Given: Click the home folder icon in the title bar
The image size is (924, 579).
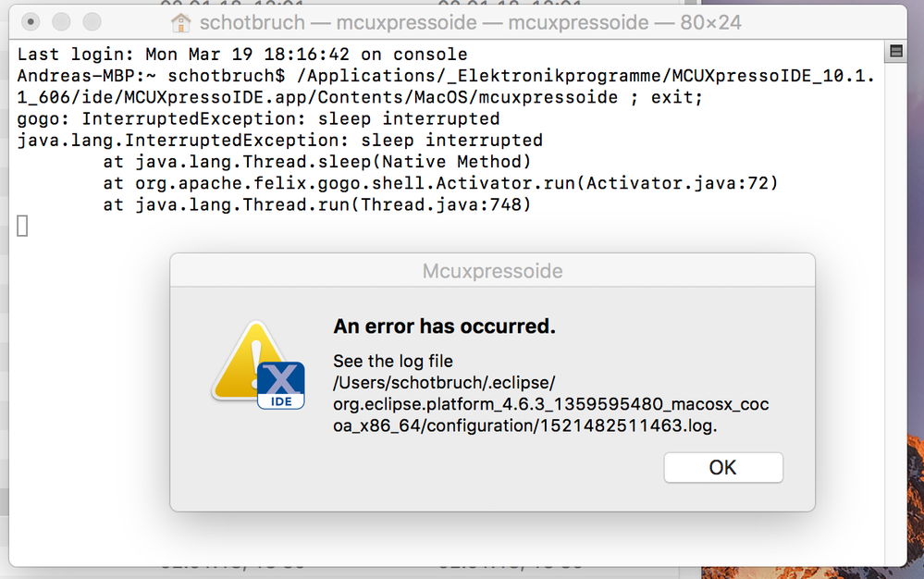Looking at the screenshot, I should [180, 22].
